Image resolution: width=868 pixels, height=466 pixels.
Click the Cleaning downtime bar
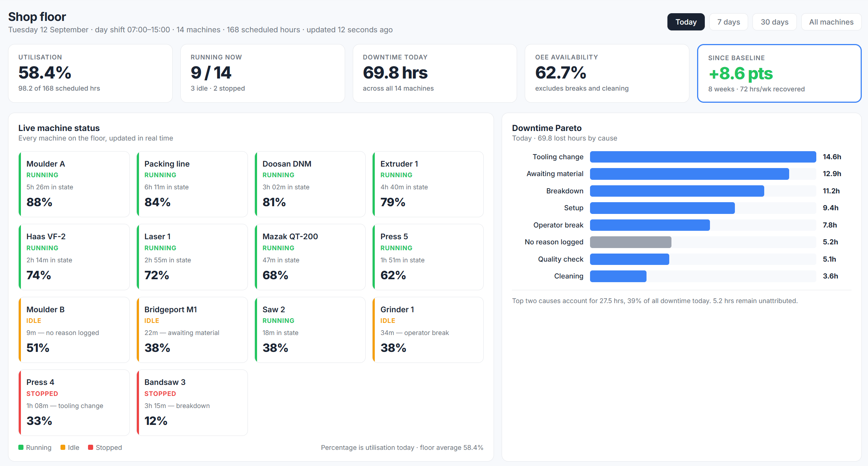[x=618, y=276]
